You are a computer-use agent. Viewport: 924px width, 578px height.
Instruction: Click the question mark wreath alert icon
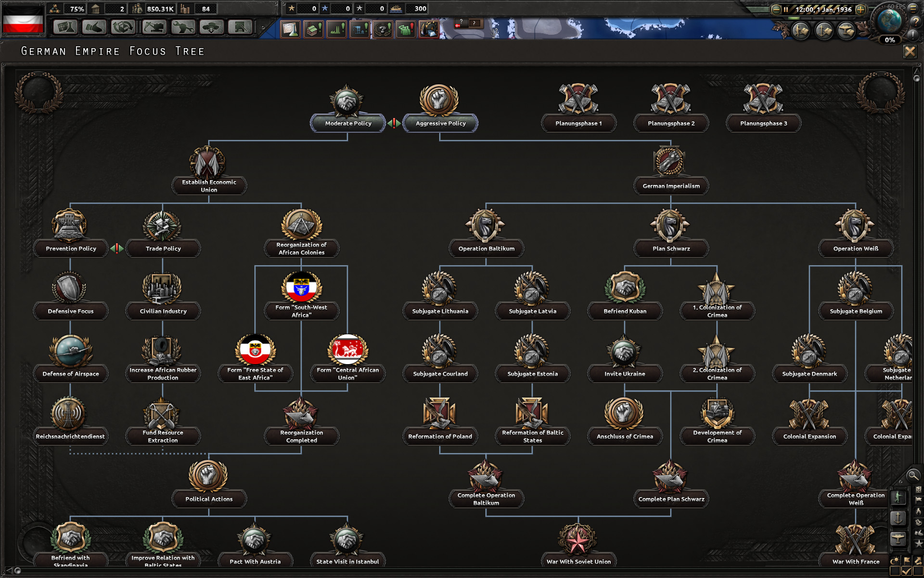(383, 29)
